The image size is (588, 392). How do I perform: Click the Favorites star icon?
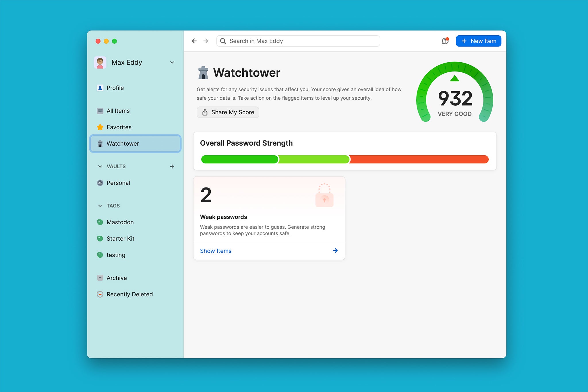100,127
